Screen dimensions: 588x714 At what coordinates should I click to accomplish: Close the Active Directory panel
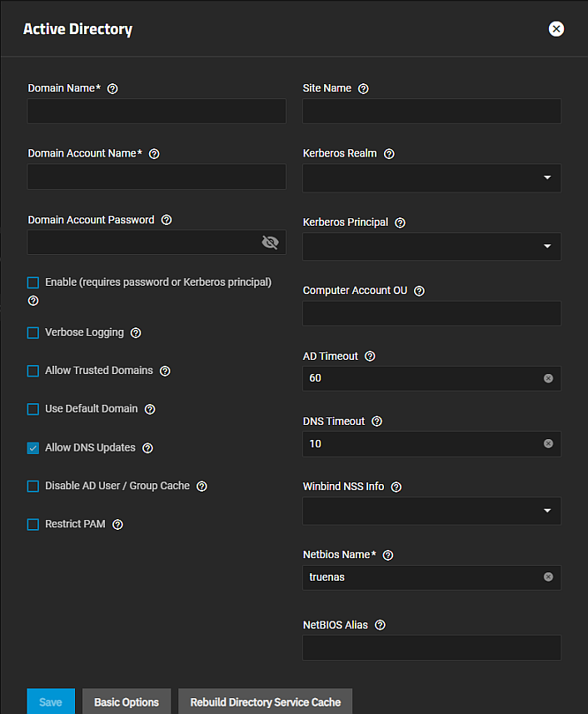[556, 29]
